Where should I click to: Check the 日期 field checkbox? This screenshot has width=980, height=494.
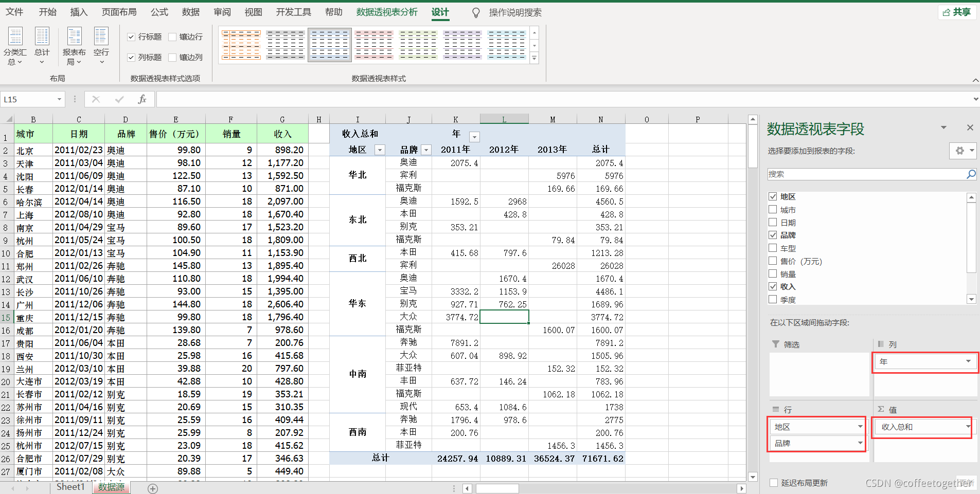tap(773, 222)
